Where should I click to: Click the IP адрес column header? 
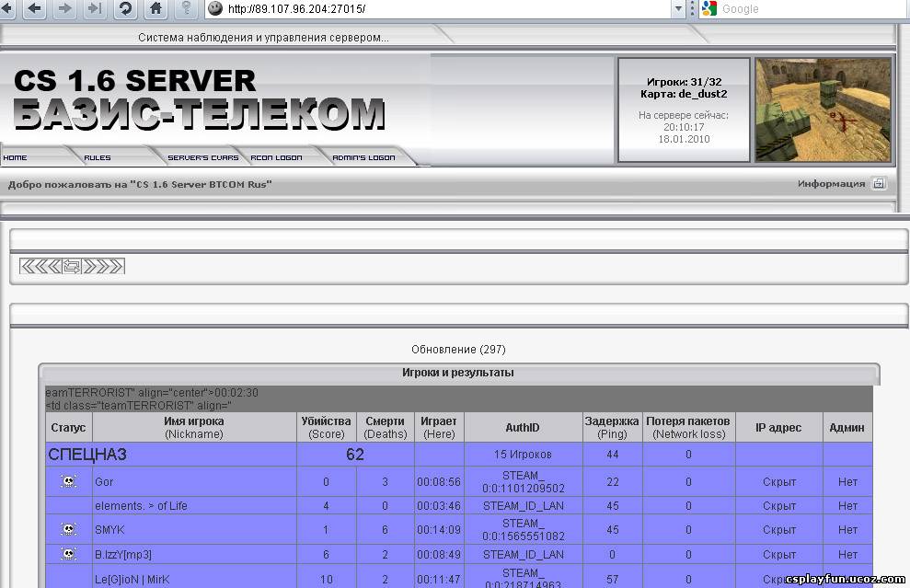click(778, 427)
